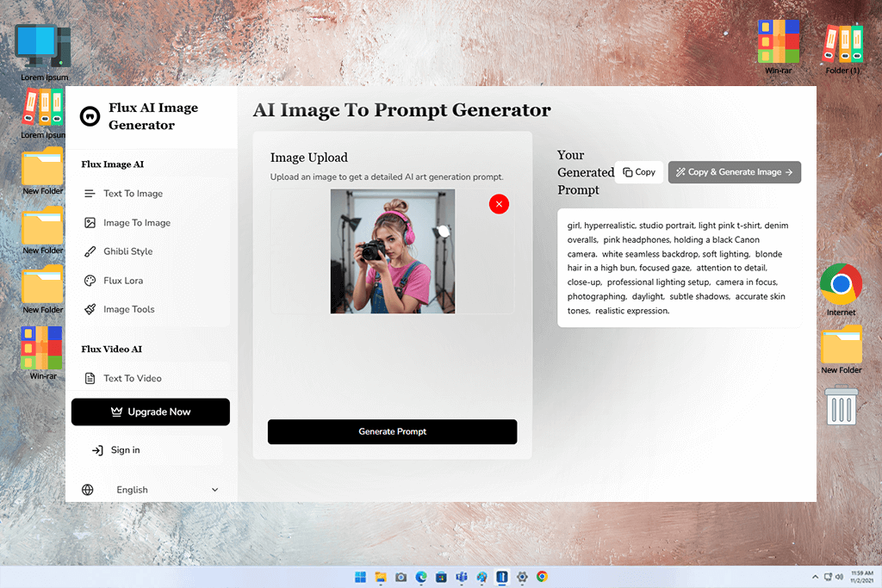Click the generated prompt text box
The height and width of the screenshot is (588, 882).
point(679,268)
